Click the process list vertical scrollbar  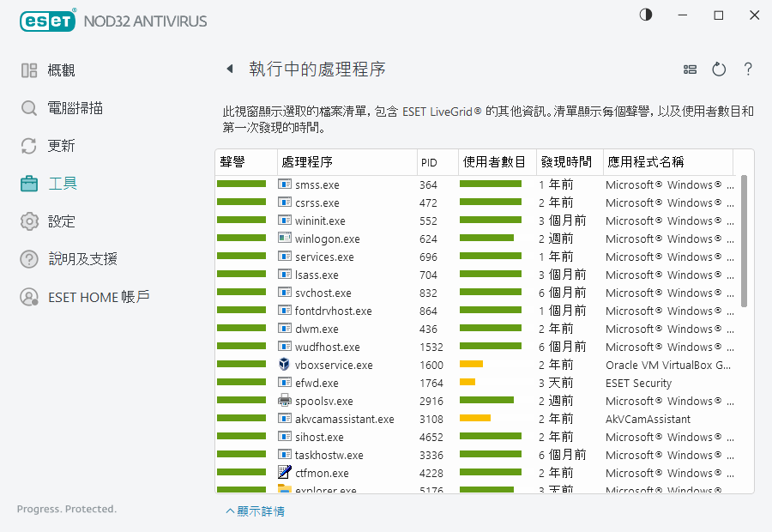click(744, 241)
